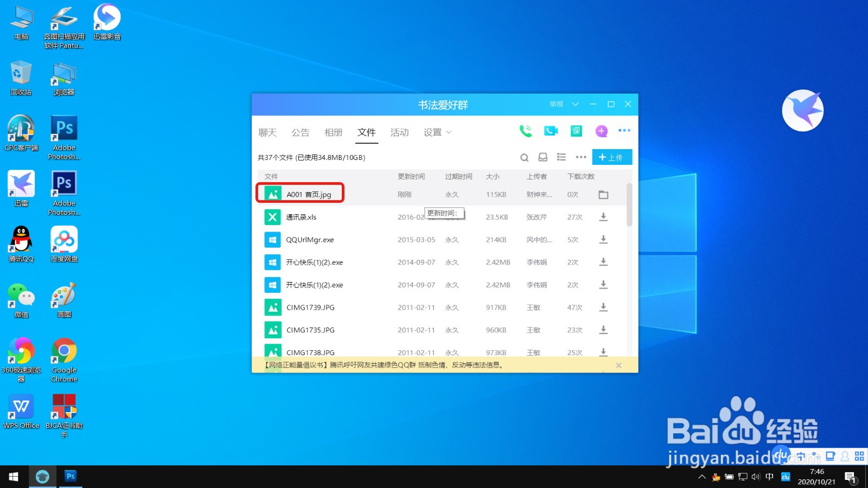This screenshot has width=868, height=488.
Task: Click the Baidu du tray icon
Action: click(x=786, y=477)
